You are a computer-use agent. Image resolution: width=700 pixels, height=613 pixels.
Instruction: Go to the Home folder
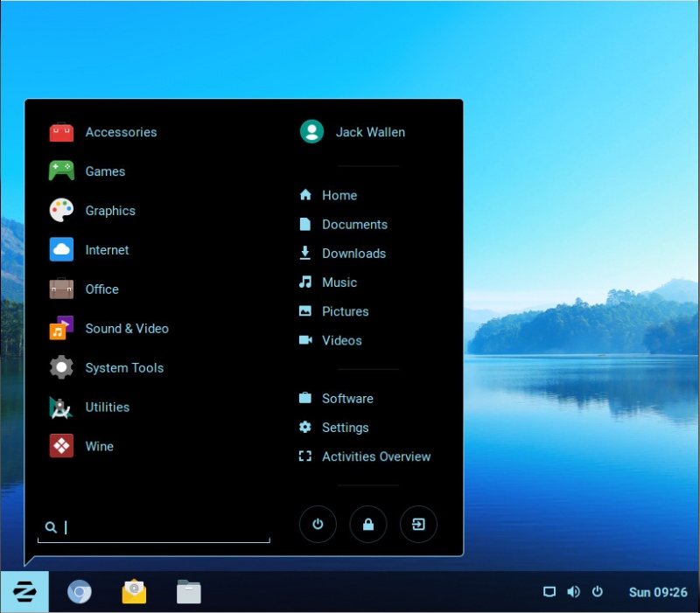coord(339,196)
